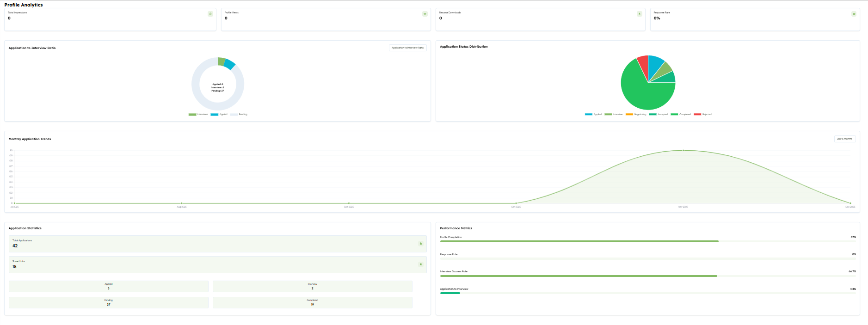Select the Pending count tile

tap(109, 302)
